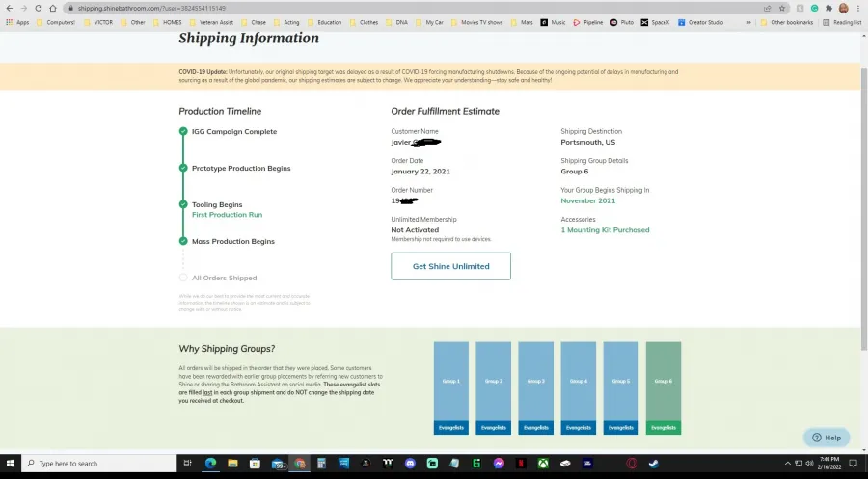Open the Chrome profile avatar
Viewport: 868px width, 479px height.
844,9
